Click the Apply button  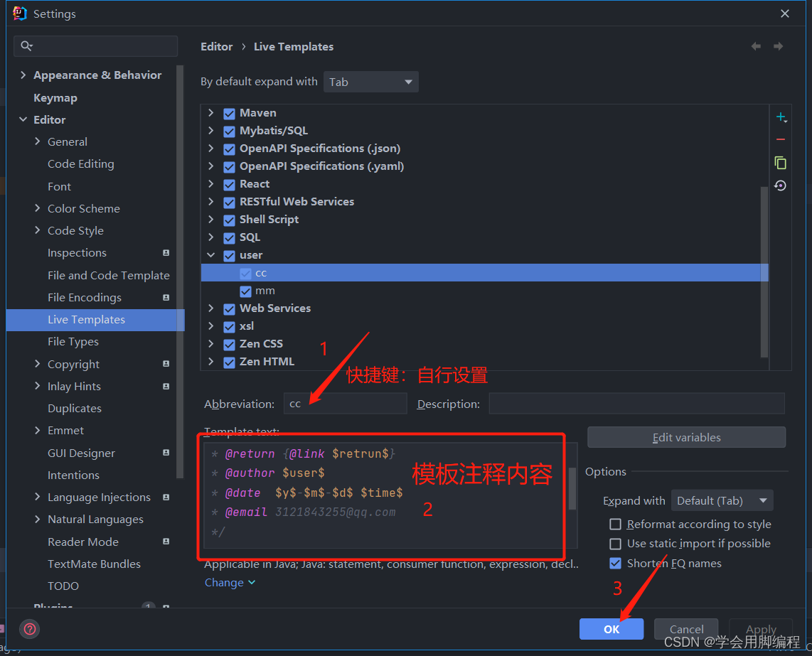(x=761, y=629)
